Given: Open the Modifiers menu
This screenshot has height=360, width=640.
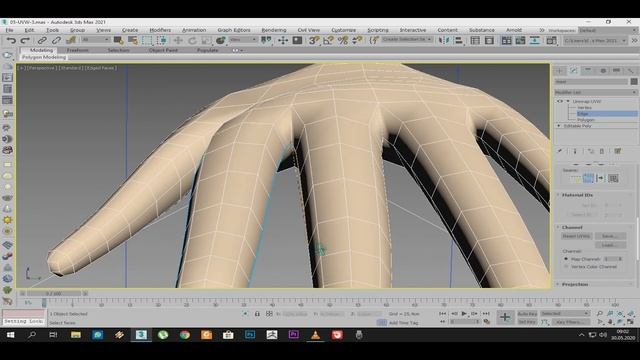Looking at the screenshot, I should pos(160,30).
